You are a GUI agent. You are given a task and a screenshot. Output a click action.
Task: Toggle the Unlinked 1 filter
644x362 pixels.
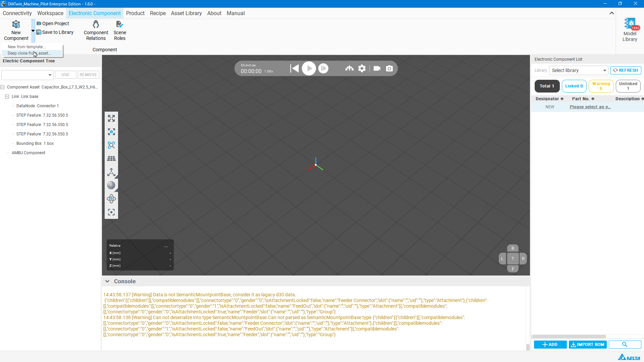coord(628,86)
